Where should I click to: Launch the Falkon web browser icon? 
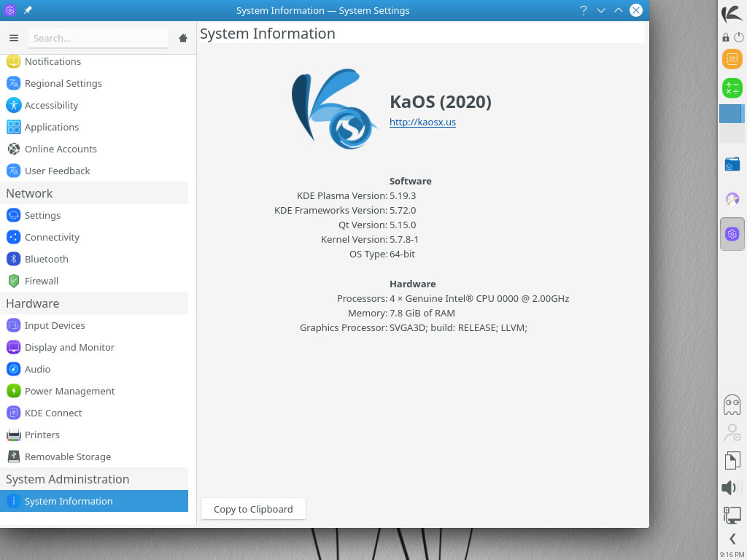732,199
